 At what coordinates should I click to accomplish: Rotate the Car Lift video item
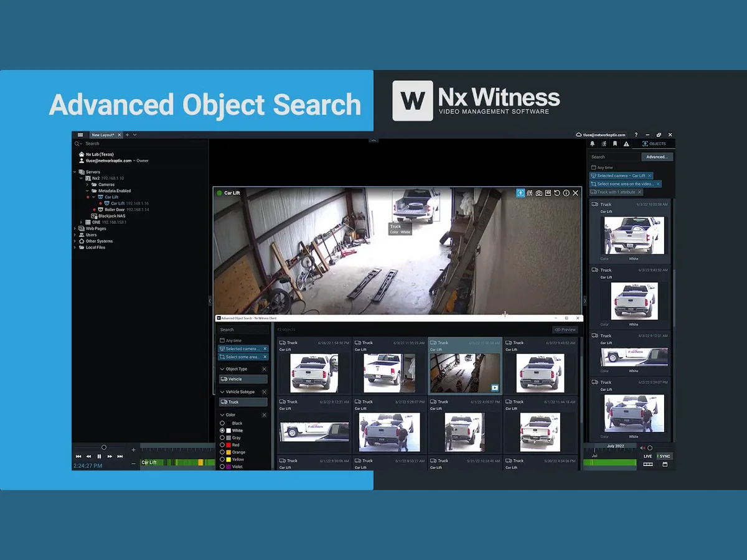[557, 193]
